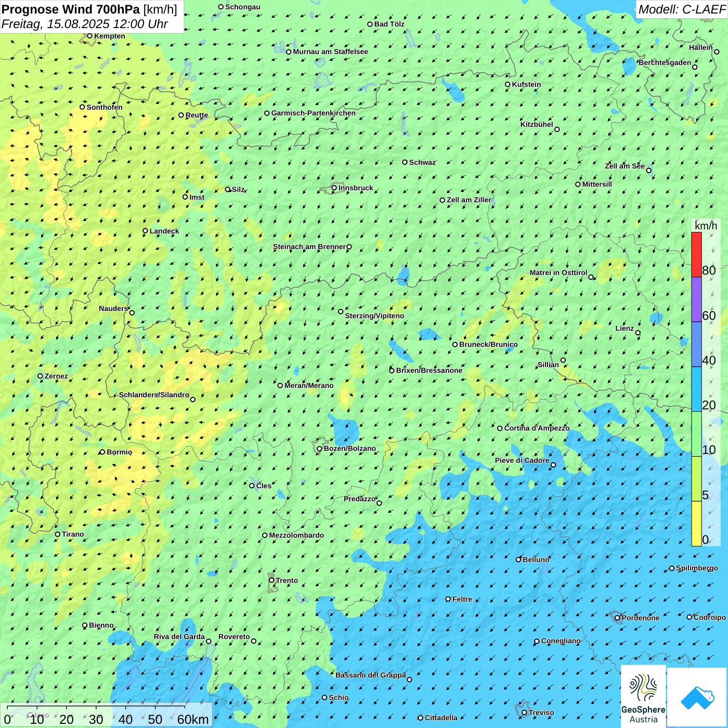Click the 'km/h' legend unit heading
Image resolution: width=728 pixels, height=728 pixels.
pos(706,226)
